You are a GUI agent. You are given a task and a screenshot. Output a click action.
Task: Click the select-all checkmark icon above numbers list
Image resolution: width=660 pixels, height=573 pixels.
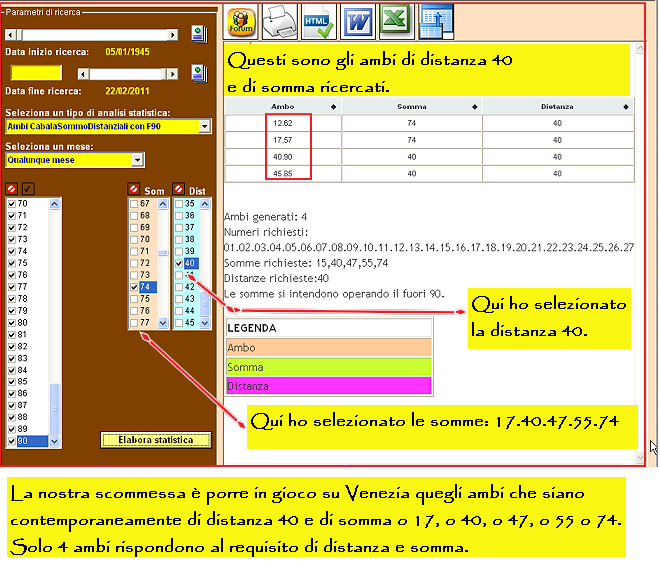pos(28,190)
